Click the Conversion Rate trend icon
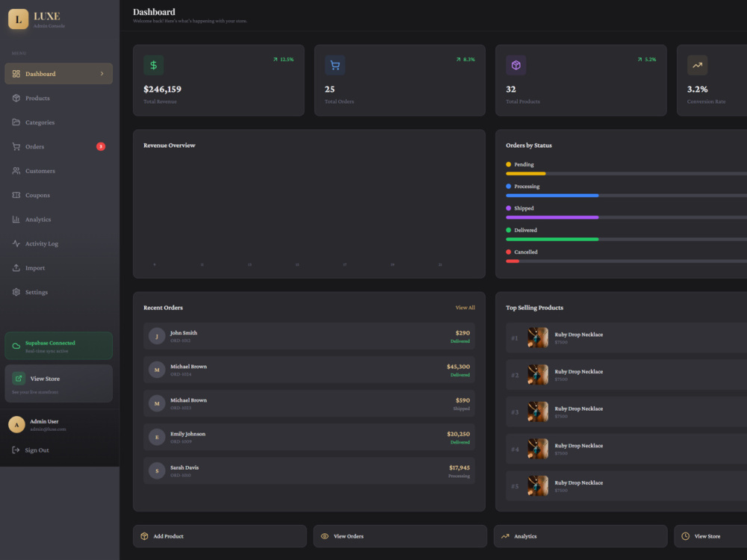Image resolution: width=747 pixels, height=560 pixels. pyautogui.click(x=698, y=65)
